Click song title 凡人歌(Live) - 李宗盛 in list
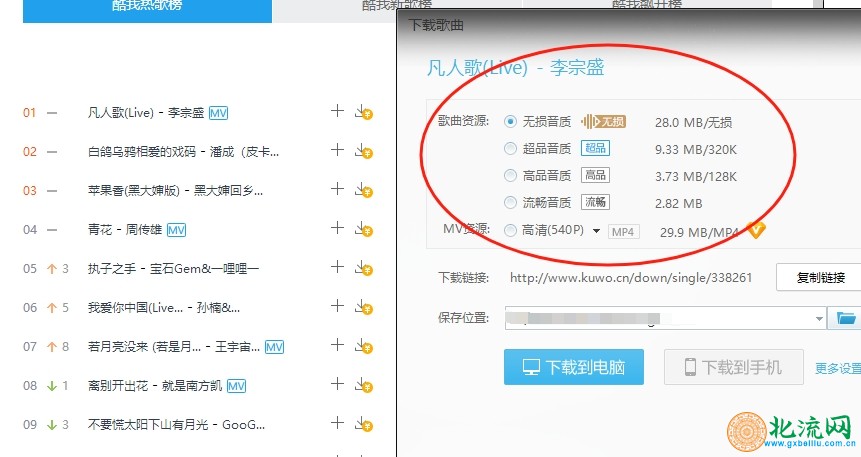Screen dimensions: 861x457 [146, 113]
